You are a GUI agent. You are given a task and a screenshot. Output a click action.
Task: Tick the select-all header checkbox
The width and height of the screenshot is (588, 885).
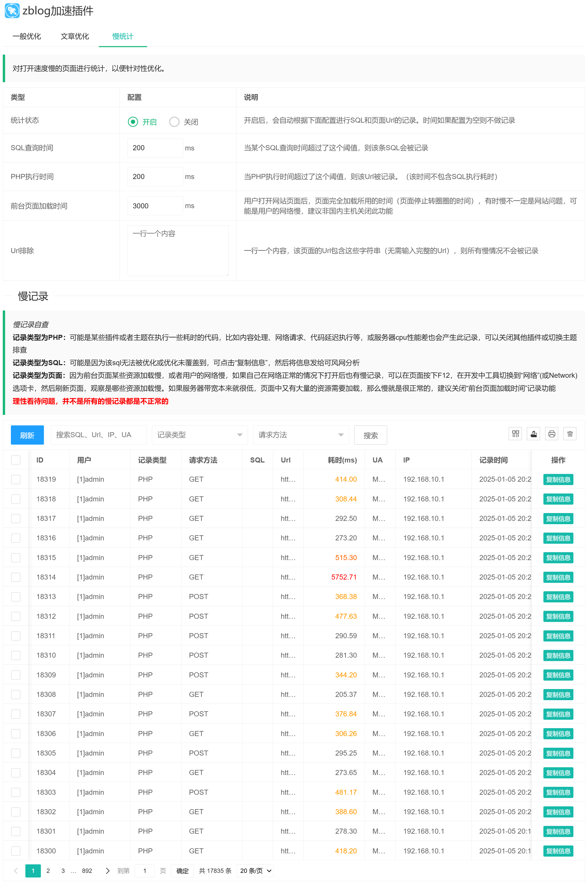16,459
